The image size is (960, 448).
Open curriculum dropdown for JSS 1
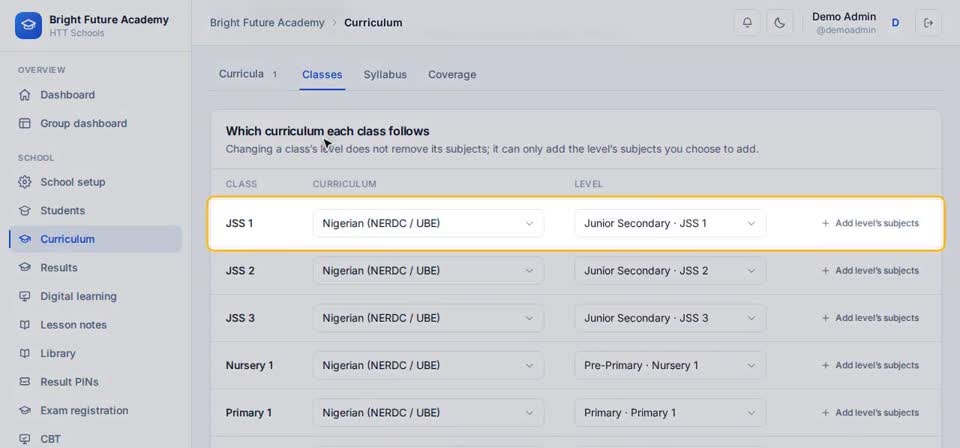coord(428,223)
